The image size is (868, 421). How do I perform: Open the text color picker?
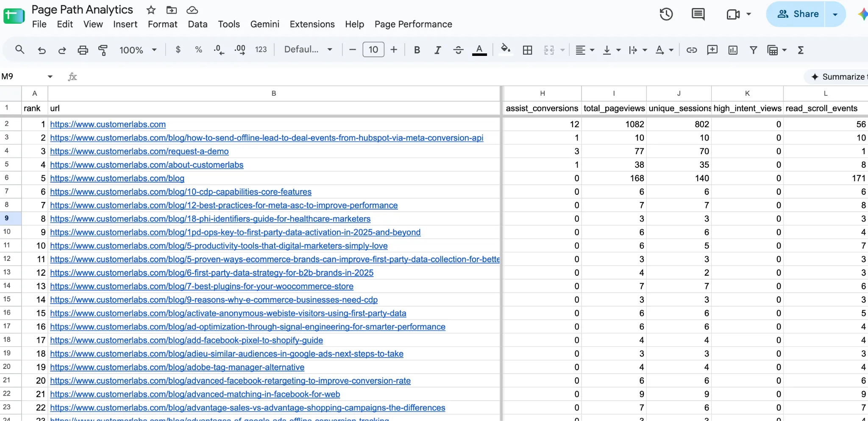coord(479,50)
